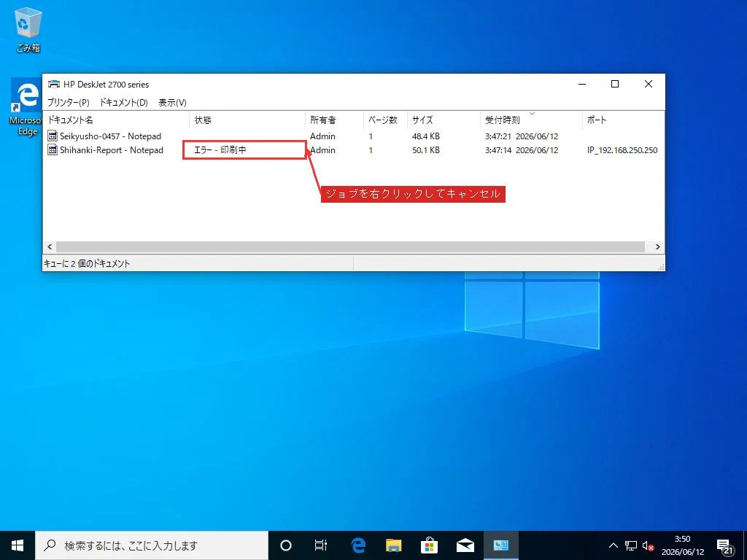Open Cortana circle in taskbar
The height and width of the screenshot is (560, 747).
click(x=285, y=545)
